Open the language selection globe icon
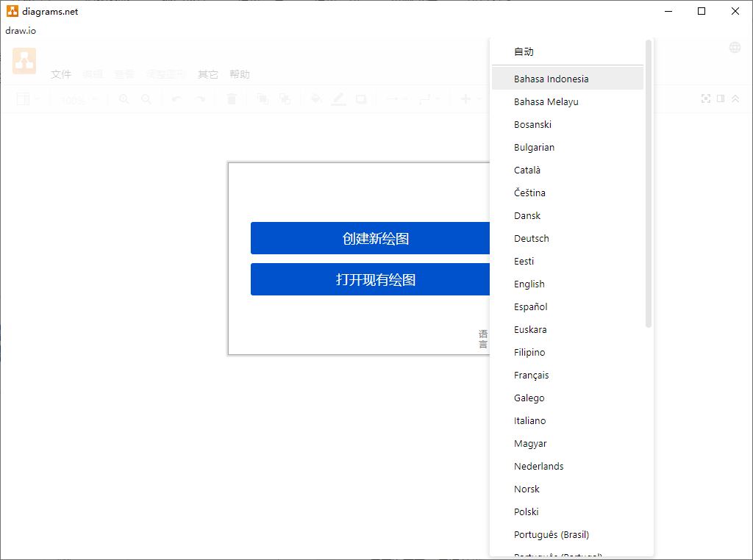Image resolution: width=753 pixels, height=560 pixels. click(734, 47)
